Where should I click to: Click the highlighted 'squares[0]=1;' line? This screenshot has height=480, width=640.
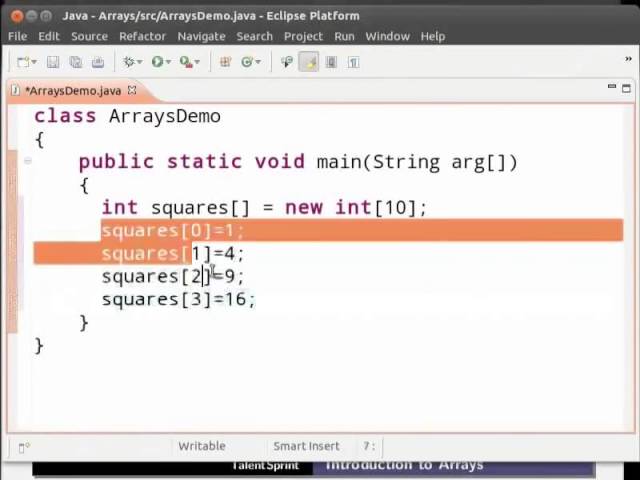click(x=173, y=231)
